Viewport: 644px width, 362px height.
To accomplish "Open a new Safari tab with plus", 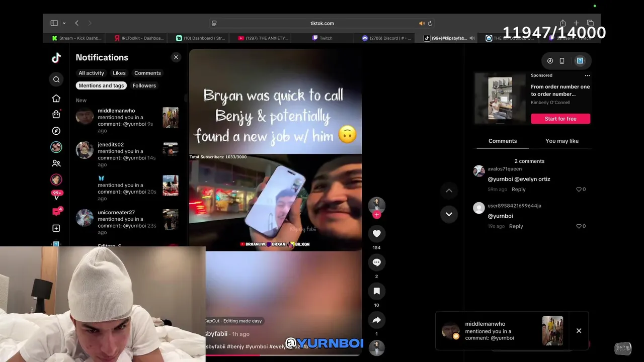I will tap(576, 23).
